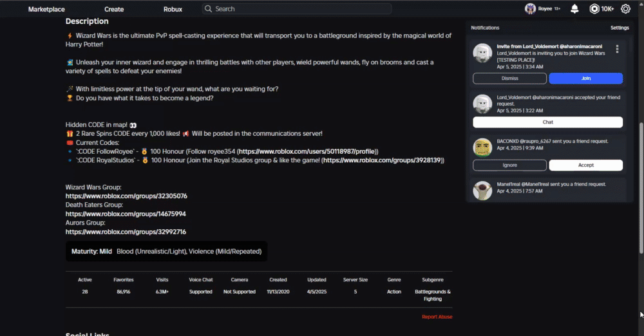
Task: Open the settings gear icon
Action: pos(625,8)
